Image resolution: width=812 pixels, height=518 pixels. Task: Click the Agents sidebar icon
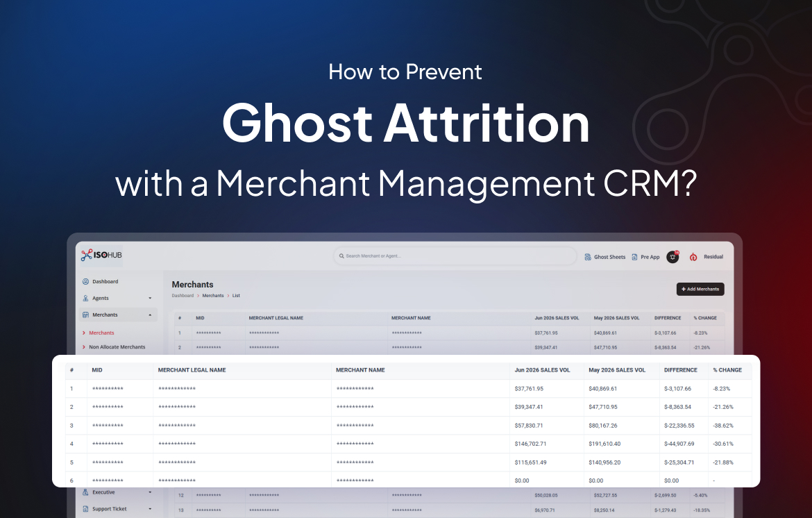click(x=85, y=298)
